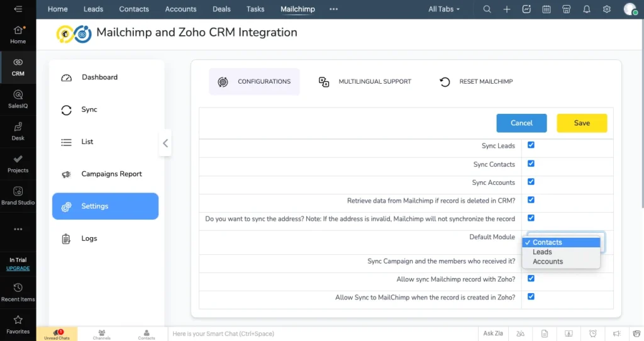This screenshot has width=644, height=341.
Task: Switch to the Configurations tab
Action: (x=254, y=82)
